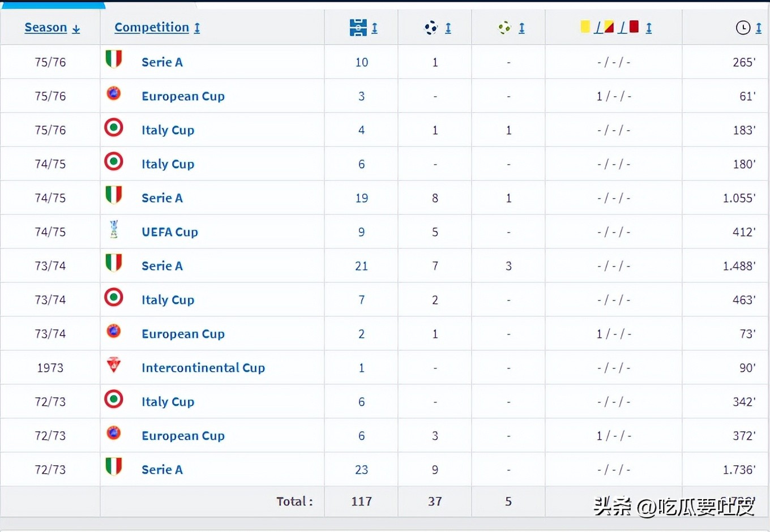The width and height of the screenshot is (770, 532).
Task: Sort table by appearances icon
Action: (x=358, y=27)
